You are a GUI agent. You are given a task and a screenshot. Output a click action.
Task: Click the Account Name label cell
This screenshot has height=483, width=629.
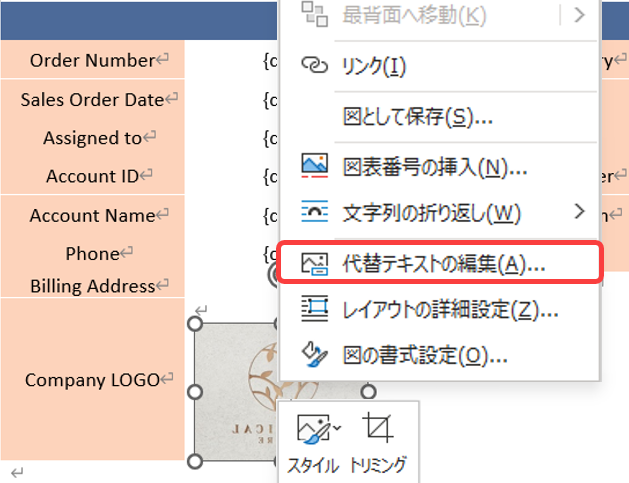click(x=93, y=215)
